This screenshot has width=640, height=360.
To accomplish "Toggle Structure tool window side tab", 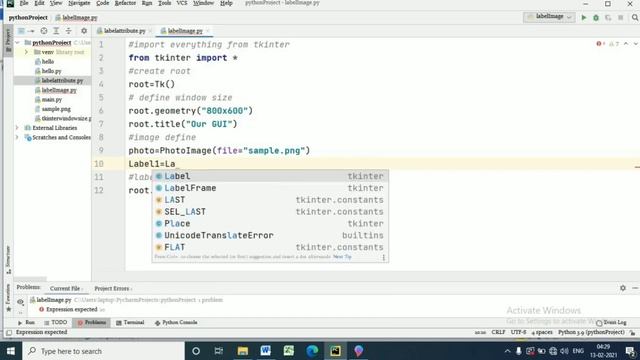I will click(8, 259).
